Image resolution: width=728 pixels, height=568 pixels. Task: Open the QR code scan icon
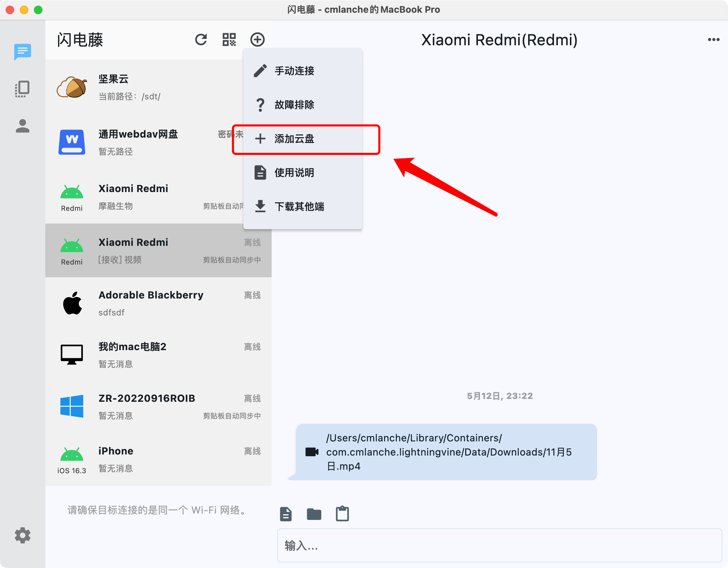(x=229, y=40)
